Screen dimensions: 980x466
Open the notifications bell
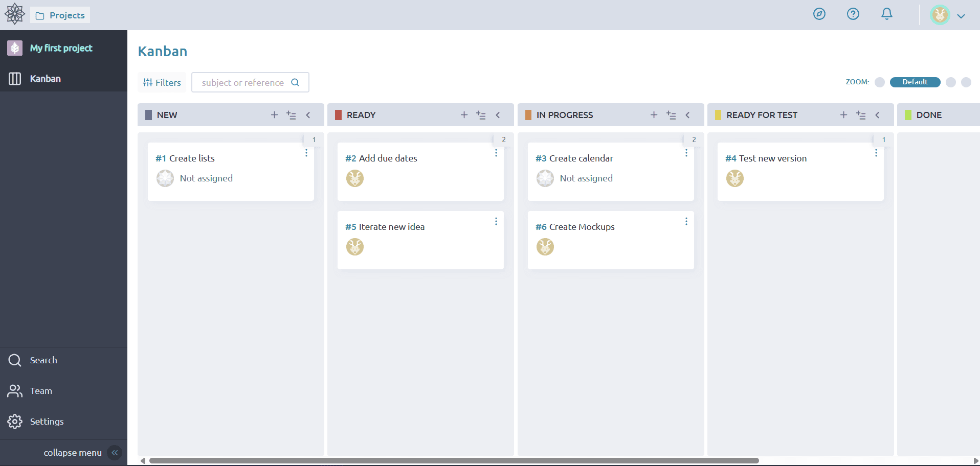(886, 14)
